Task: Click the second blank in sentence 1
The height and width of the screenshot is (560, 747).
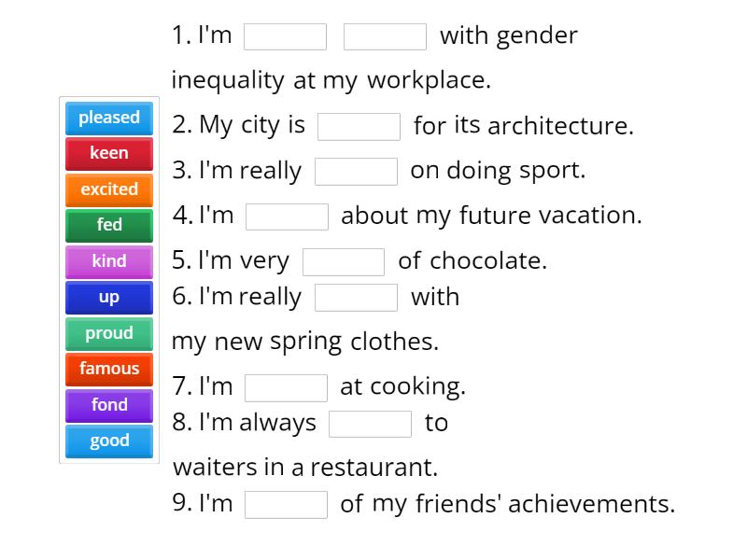Action: tap(386, 36)
